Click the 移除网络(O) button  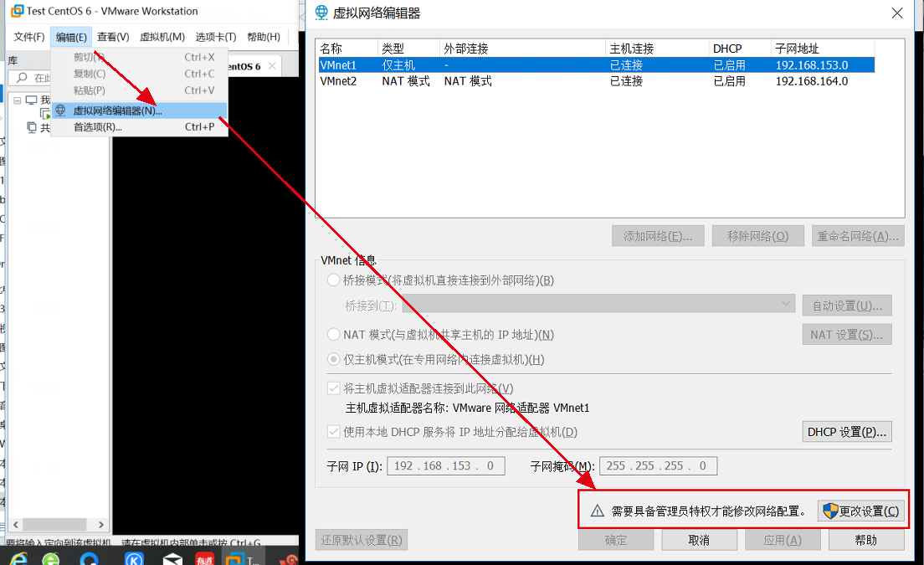(757, 236)
